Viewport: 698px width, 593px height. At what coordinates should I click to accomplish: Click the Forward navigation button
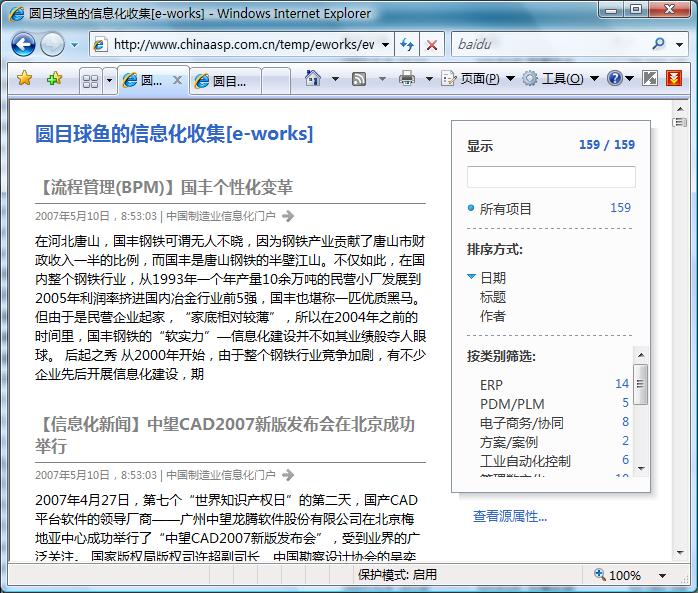pos(53,45)
